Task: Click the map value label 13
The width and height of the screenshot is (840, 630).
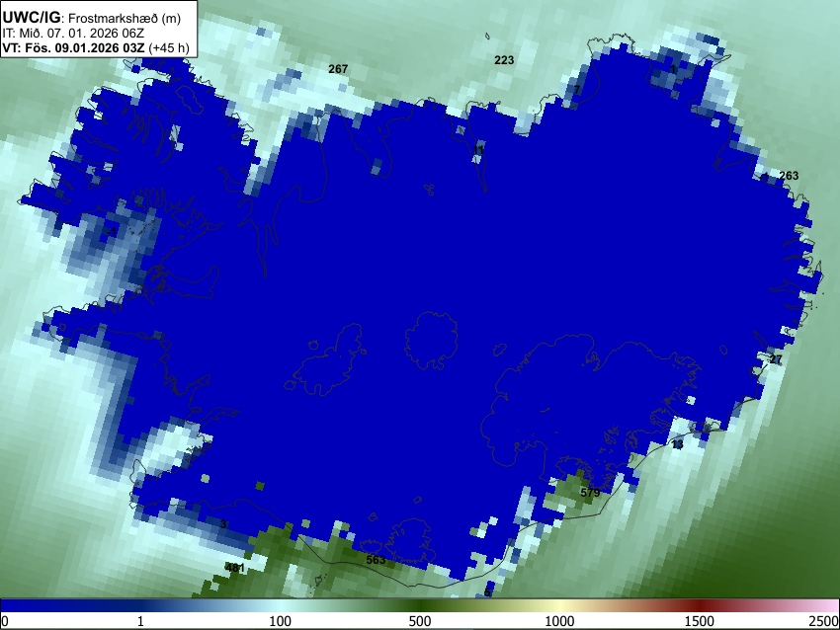Action: click(678, 444)
